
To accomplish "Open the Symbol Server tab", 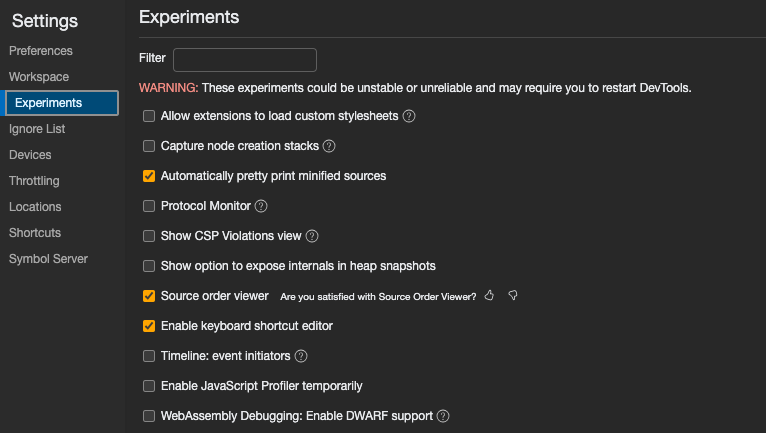I will 48,259.
